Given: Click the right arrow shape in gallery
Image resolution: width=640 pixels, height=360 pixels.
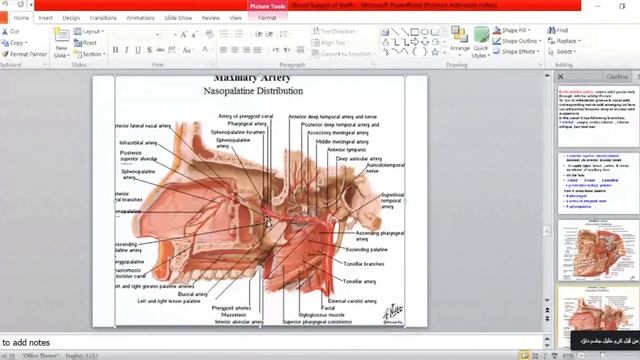Looking at the screenshot, I should (x=415, y=42).
